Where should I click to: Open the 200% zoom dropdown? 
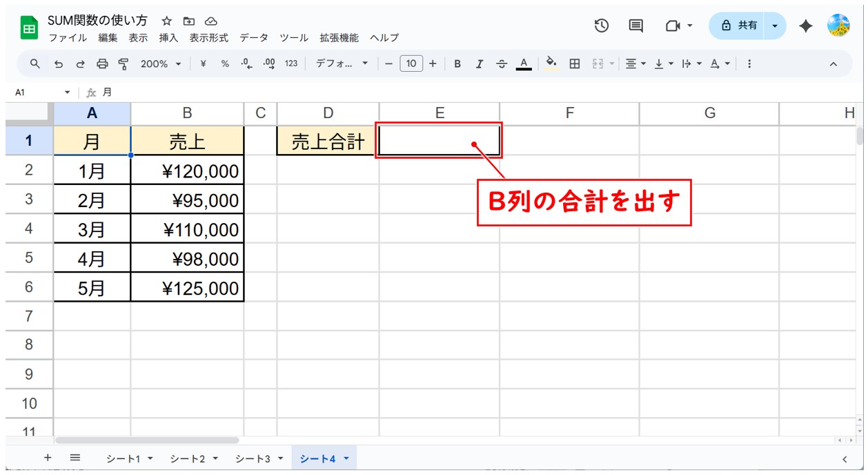coord(161,64)
